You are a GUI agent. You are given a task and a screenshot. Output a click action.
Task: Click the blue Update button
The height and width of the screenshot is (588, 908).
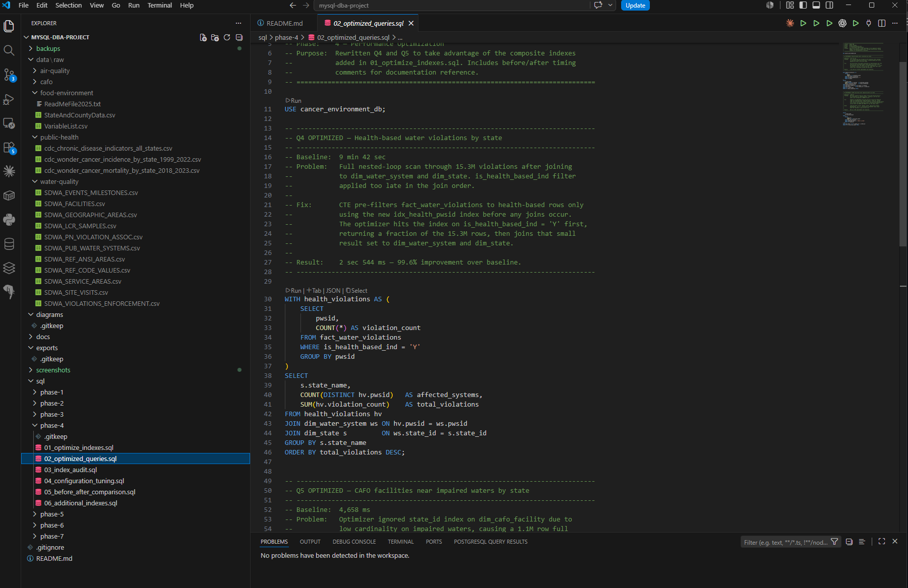[635, 6]
